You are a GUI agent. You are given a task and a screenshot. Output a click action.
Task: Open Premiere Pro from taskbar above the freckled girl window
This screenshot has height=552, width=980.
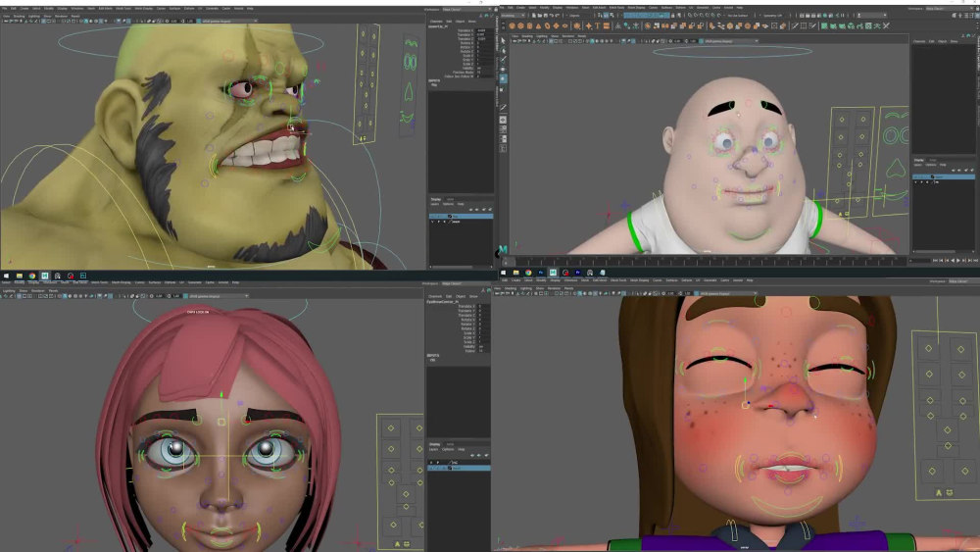[577, 273]
